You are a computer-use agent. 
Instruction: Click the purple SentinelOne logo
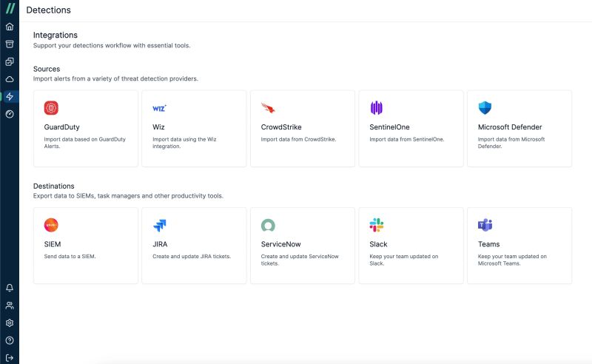377,108
